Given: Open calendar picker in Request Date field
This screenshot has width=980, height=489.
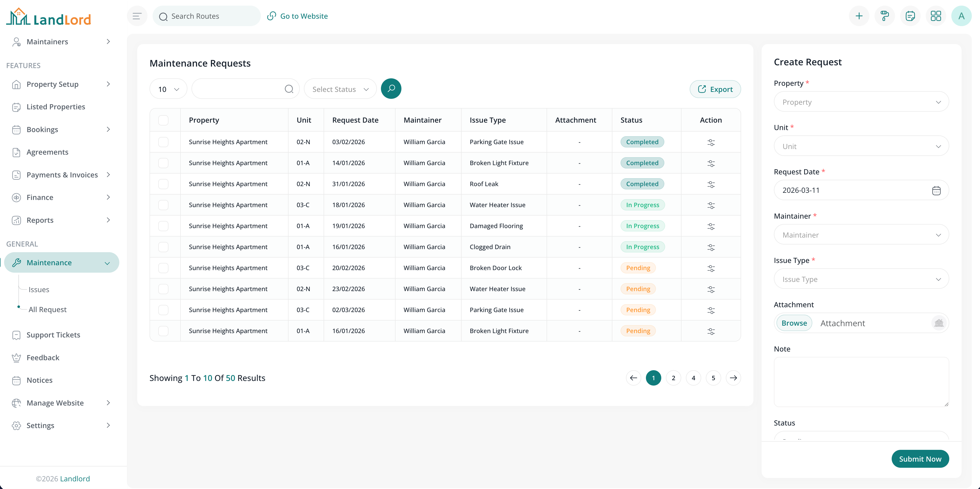Looking at the screenshot, I should point(936,190).
